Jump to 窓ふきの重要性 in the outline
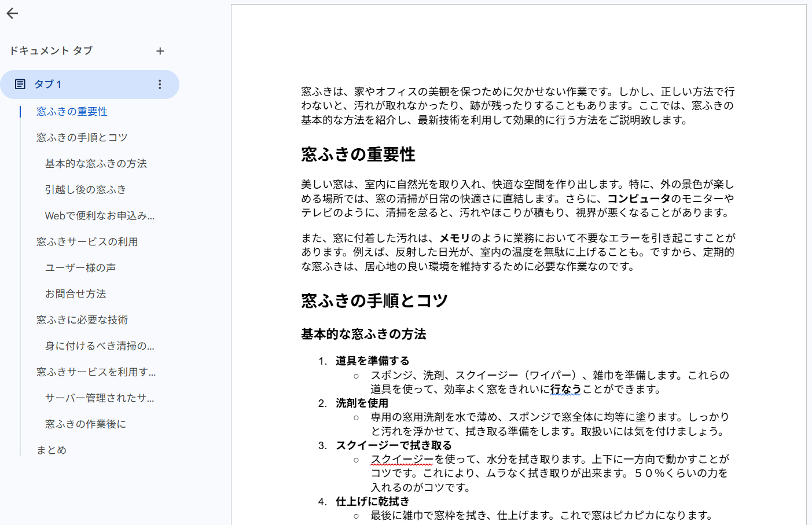 (72, 111)
